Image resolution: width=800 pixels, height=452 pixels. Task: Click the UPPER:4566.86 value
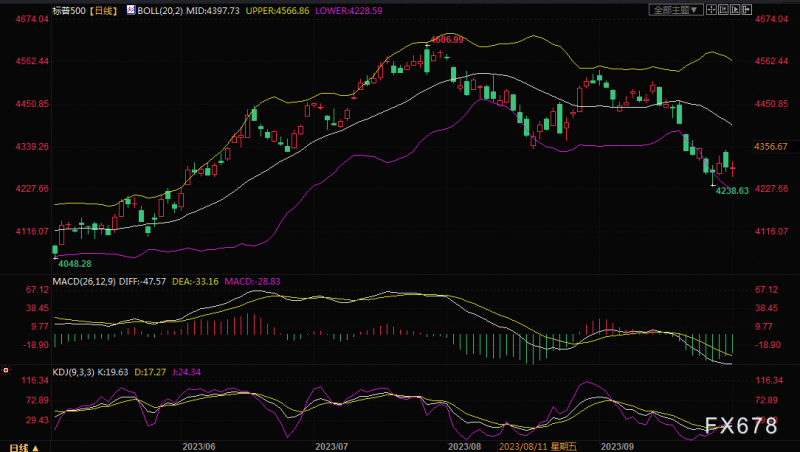[x=278, y=11]
